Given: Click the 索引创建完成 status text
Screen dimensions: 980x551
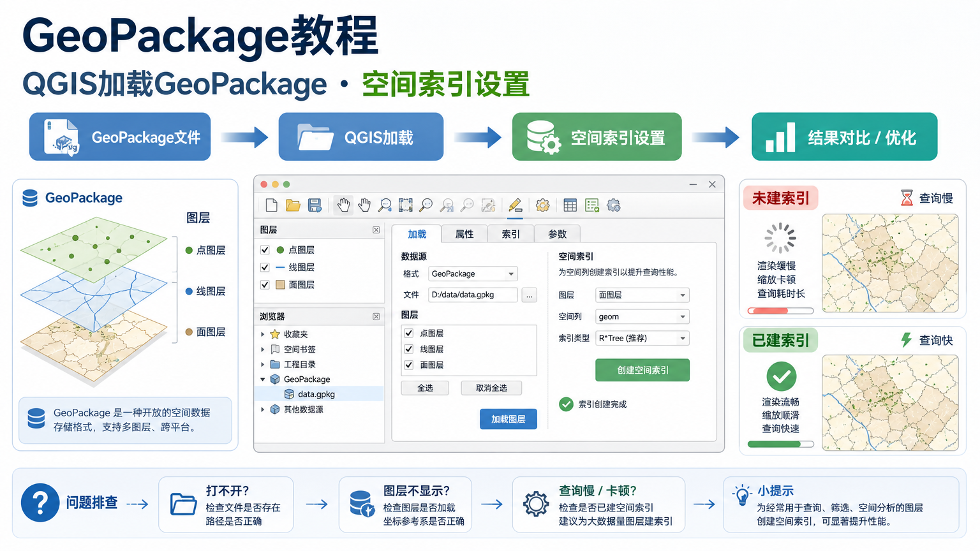Looking at the screenshot, I should (x=602, y=404).
